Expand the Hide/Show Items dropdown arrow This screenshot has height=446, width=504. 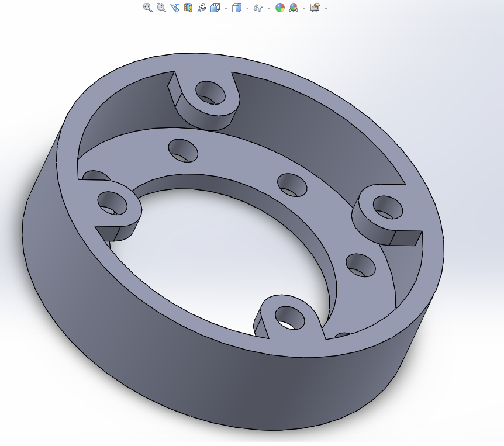pos(269,8)
